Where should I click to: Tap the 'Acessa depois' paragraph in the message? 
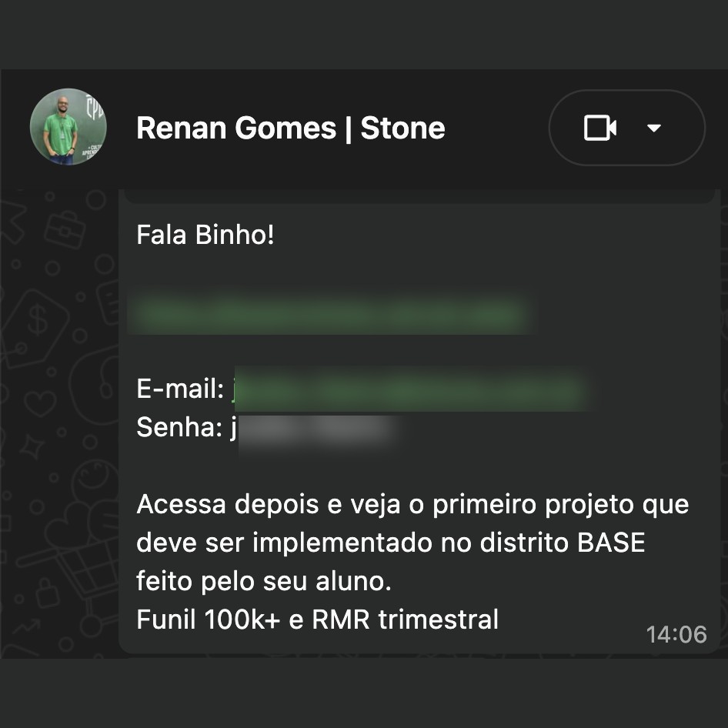click(412, 542)
